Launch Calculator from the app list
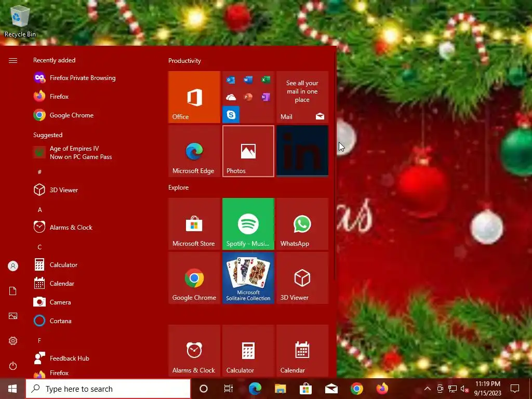 (x=55, y=264)
